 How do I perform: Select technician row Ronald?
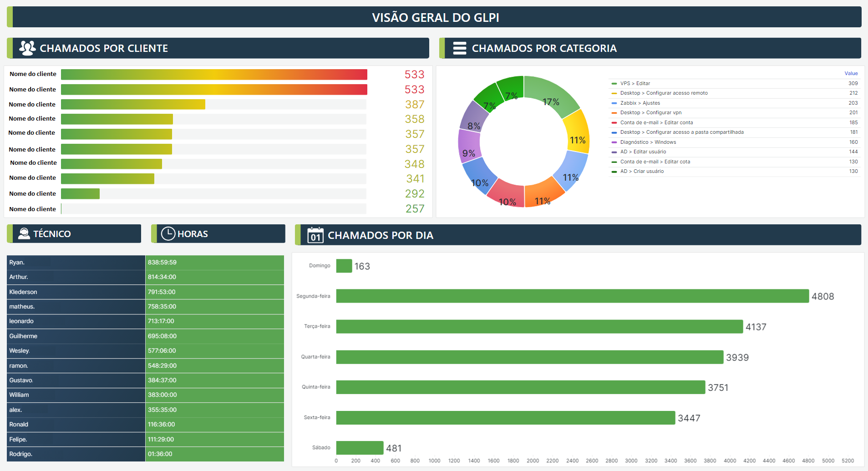click(76, 425)
